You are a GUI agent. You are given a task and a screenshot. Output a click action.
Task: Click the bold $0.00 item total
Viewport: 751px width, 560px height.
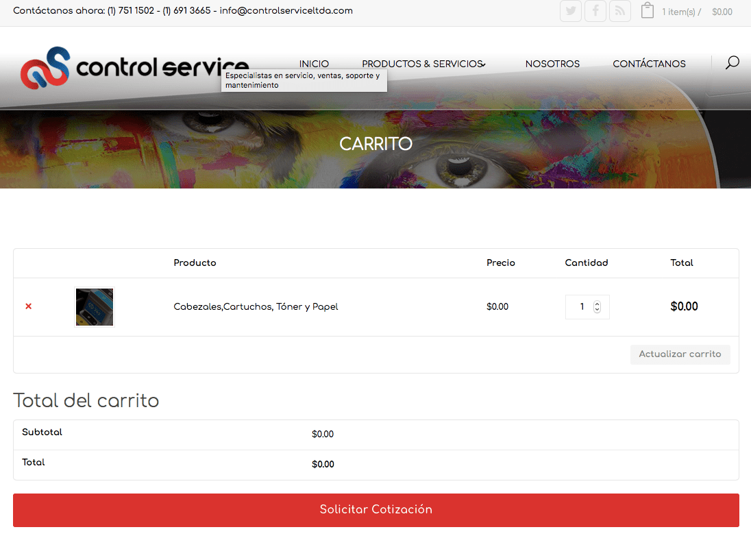[684, 306]
